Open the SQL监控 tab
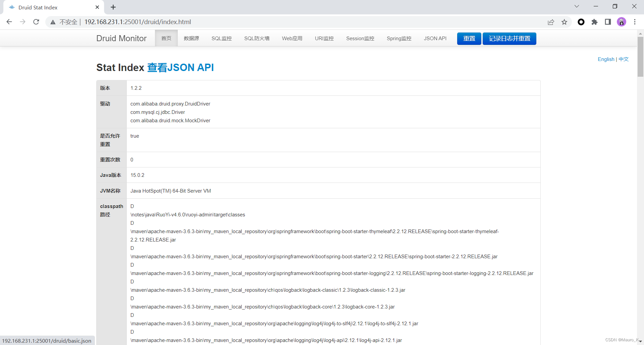Viewport: 644px width, 345px height. tap(222, 38)
